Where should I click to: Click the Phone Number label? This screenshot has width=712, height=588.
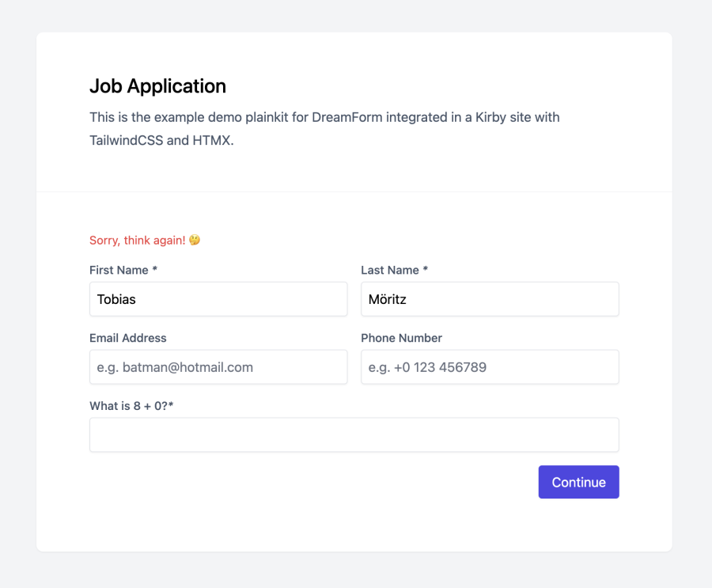click(401, 338)
